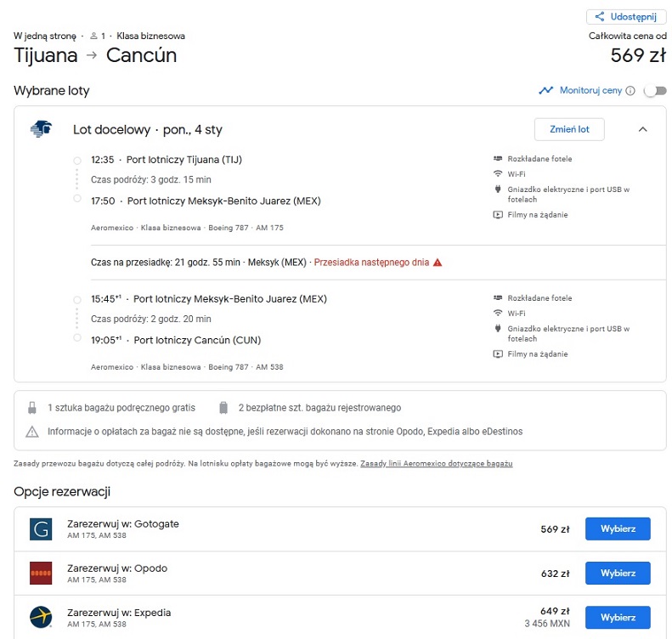Click the second flight's Wi-Fi icon
672x639 pixels.
click(498, 313)
